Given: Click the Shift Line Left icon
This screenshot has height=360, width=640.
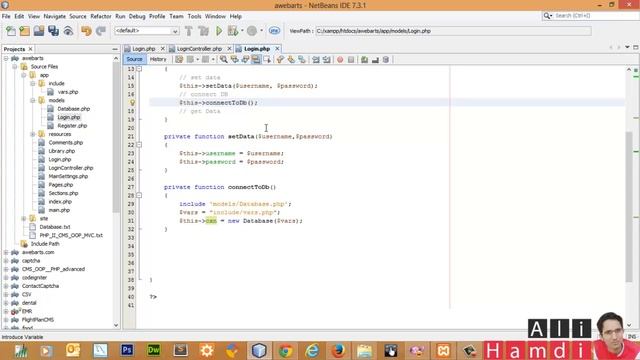Looking at the screenshot, I should click(316, 60).
